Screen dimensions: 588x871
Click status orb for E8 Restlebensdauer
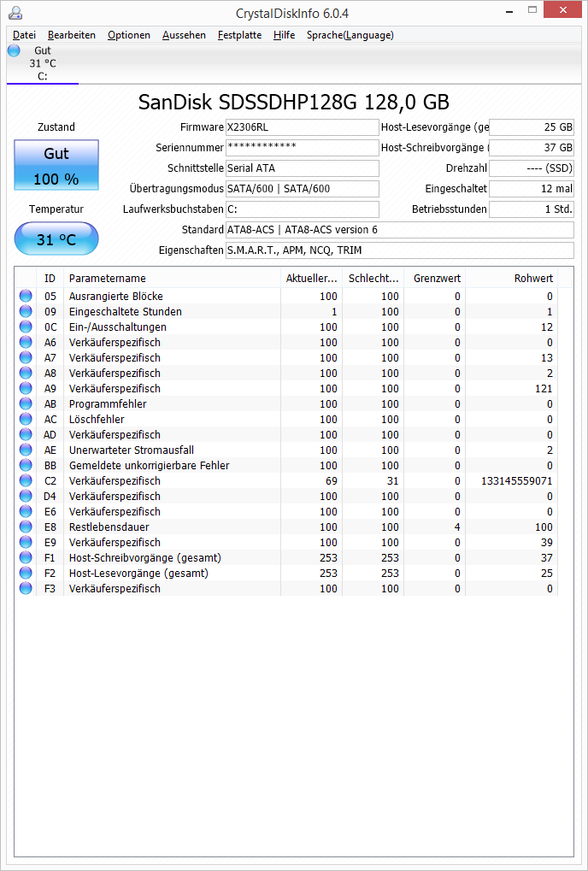26,527
